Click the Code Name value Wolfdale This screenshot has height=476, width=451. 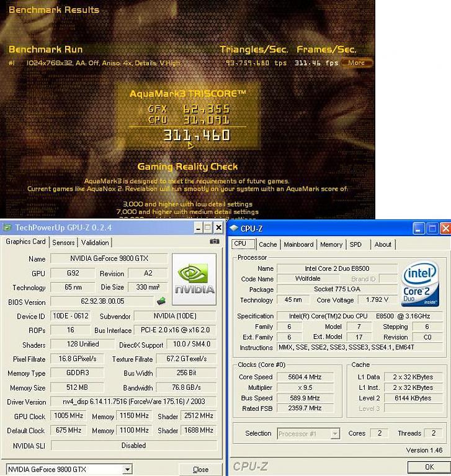[308, 279]
